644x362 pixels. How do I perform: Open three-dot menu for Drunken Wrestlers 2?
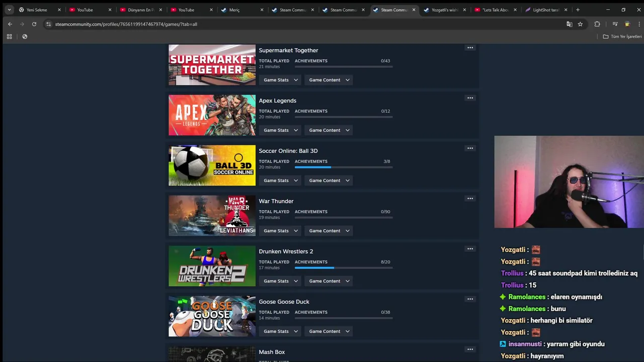coord(470,249)
